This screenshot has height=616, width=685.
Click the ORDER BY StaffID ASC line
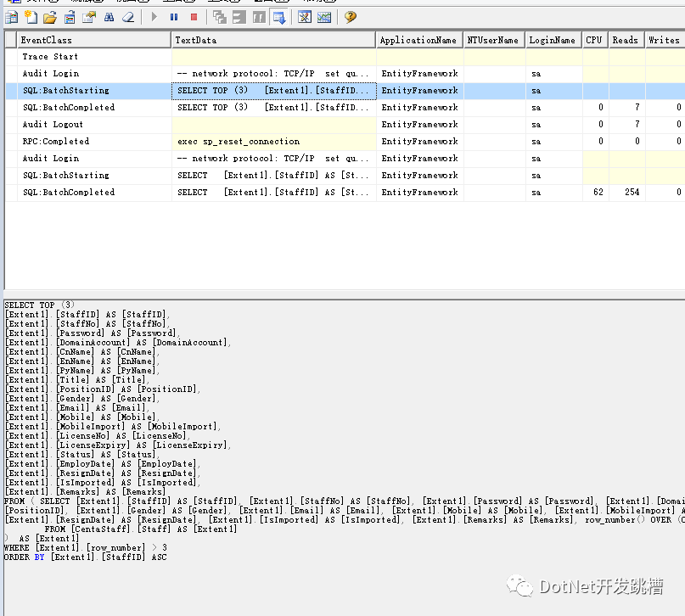point(86,557)
